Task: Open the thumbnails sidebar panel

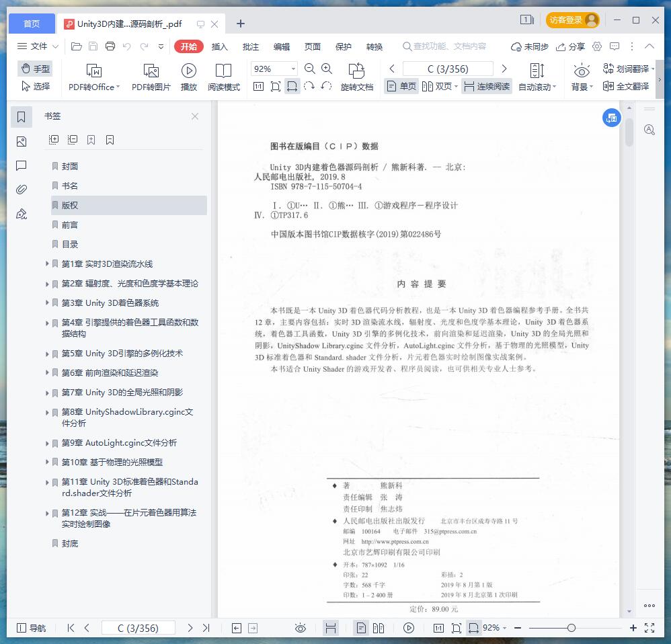Action: click(22, 142)
